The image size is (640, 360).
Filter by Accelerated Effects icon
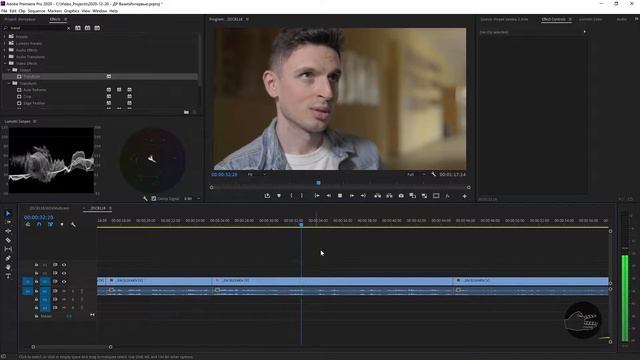78,28
